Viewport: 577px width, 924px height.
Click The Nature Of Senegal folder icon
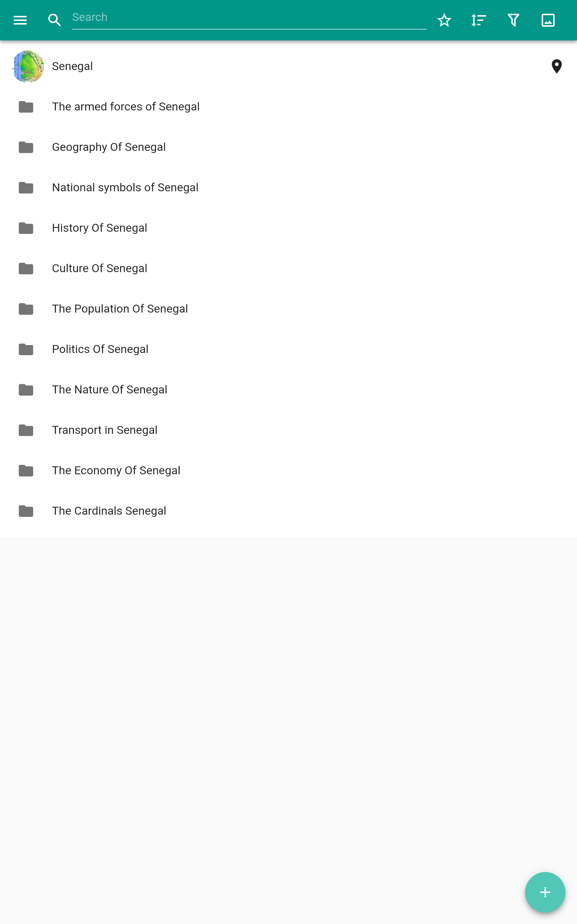(x=26, y=390)
